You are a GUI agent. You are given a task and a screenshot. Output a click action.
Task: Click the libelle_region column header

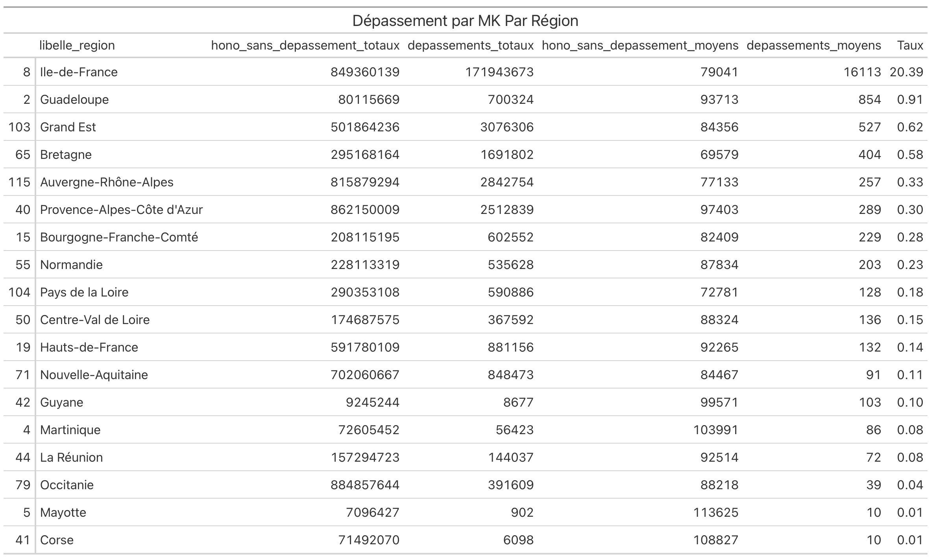(77, 45)
